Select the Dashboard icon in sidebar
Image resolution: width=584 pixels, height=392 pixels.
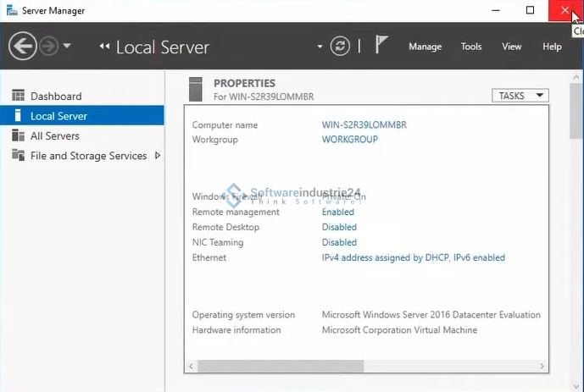[x=18, y=97]
